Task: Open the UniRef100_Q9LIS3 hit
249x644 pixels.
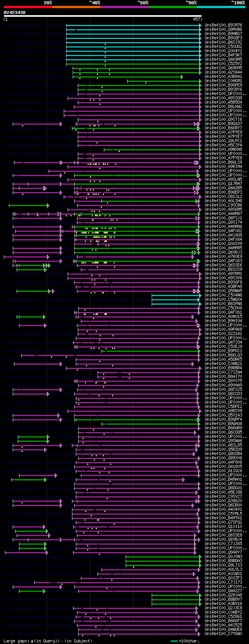Action: (x=223, y=565)
